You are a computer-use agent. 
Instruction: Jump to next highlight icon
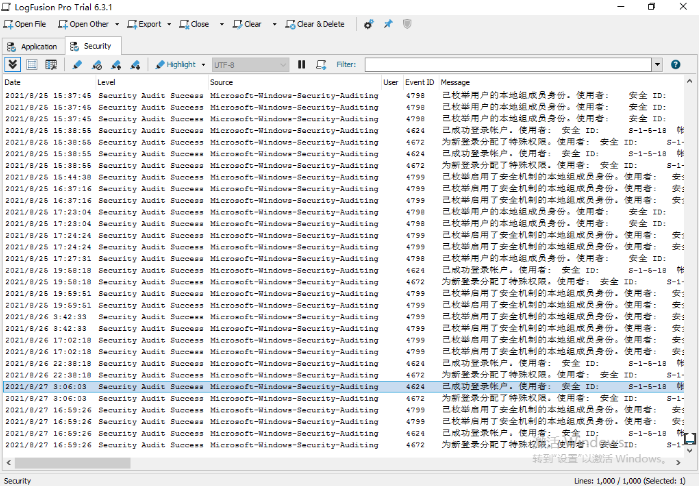point(135,65)
